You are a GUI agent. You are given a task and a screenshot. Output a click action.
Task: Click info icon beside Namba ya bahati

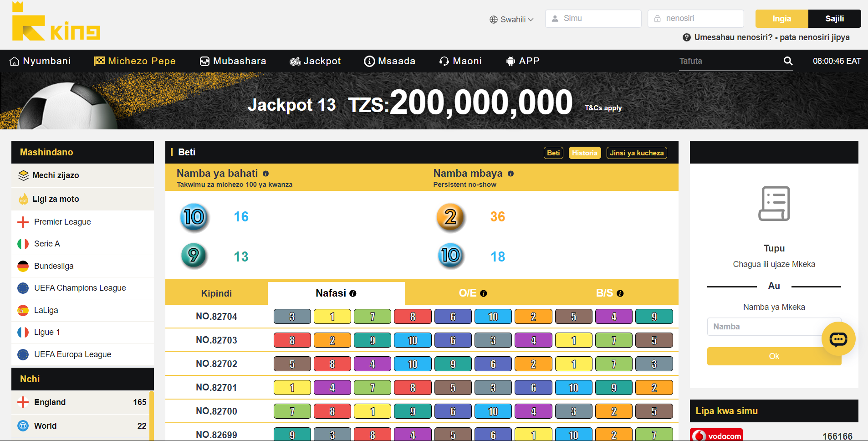point(266,174)
